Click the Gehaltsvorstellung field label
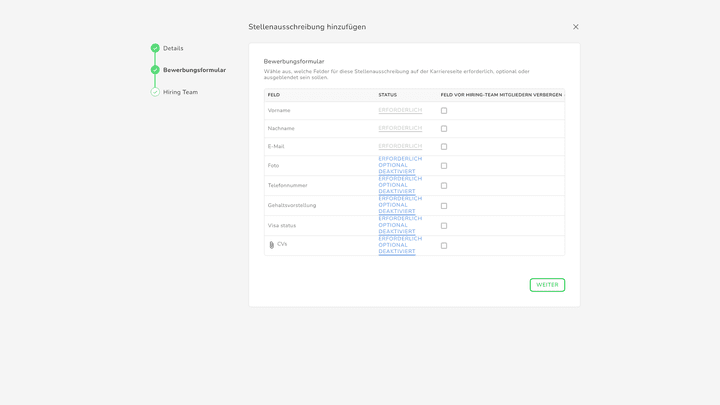The height and width of the screenshot is (405, 720). point(292,205)
